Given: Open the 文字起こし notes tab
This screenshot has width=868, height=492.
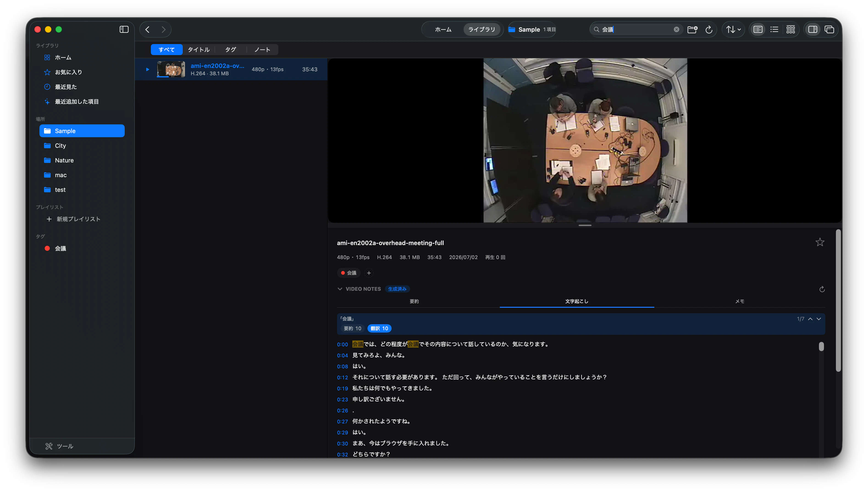Looking at the screenshot, I should coord(576,301).
